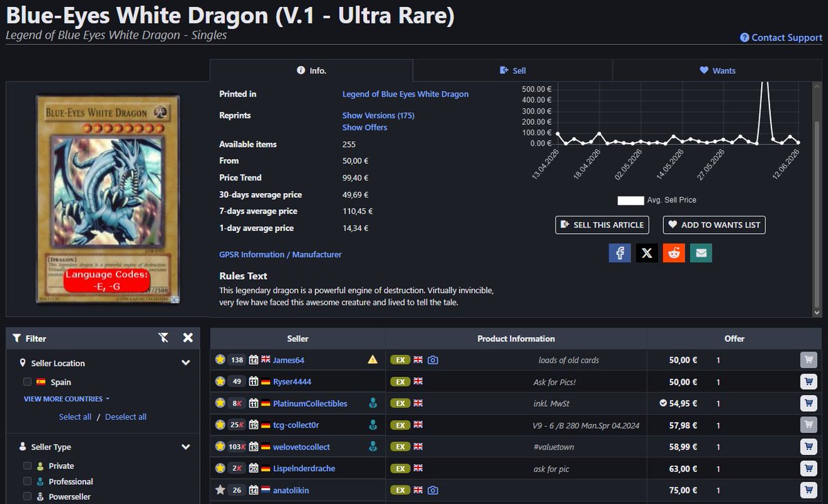The height and width of the screenshot is (504, 828).
Task: Add Ryser4444's 50,00 € offer to cart
Action: (809, 381)
